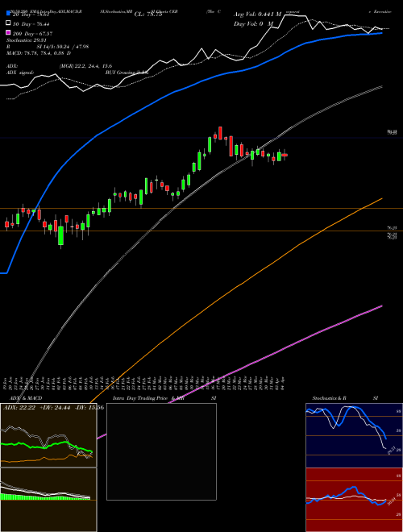Click the 'ADX: 22.22 +DY: 24.44' readout
This screenshot has height=532, width=403.
[36, 408]
